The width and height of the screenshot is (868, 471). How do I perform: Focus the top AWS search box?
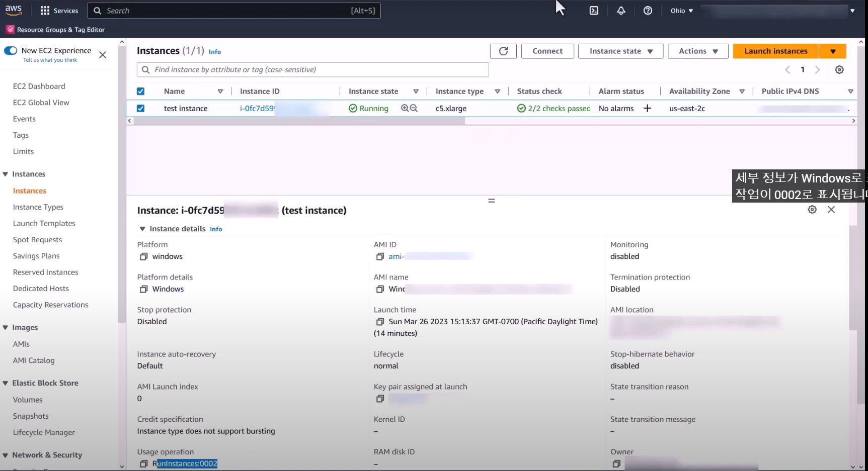coord(234,11)
